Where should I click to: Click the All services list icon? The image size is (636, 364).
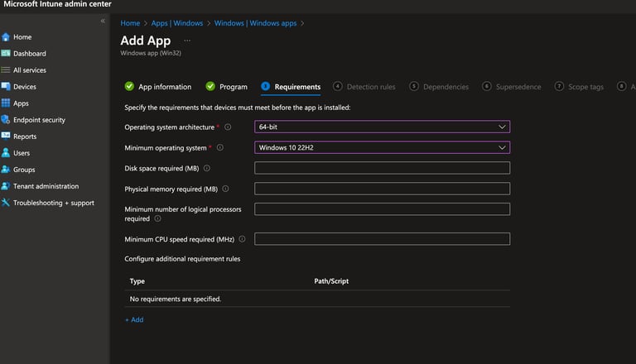(6, 70)
